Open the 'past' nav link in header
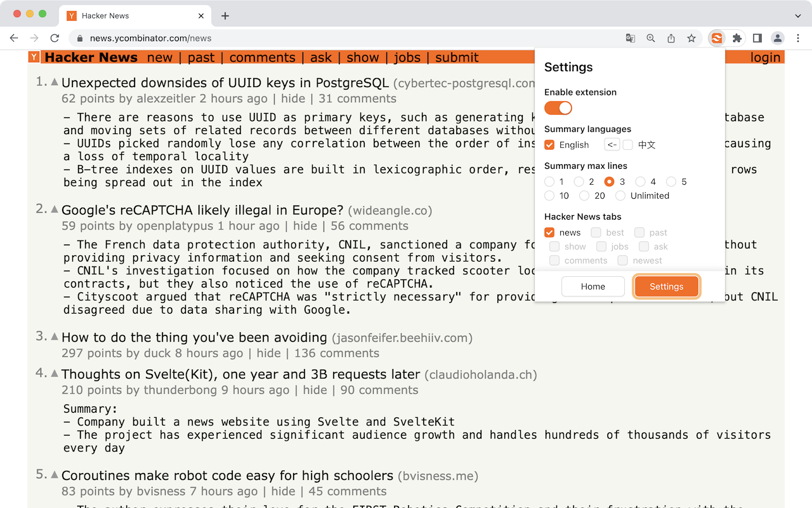 (x=201, y=57)
